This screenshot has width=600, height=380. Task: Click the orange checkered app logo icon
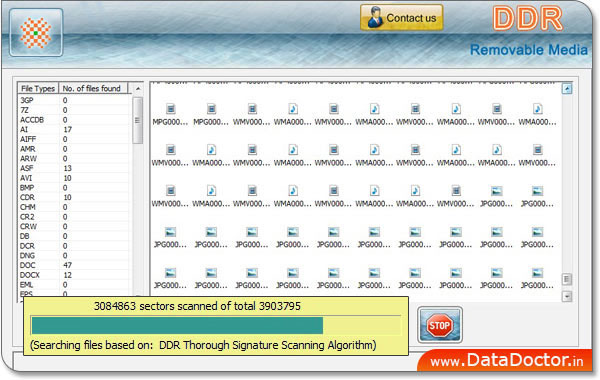click(36, 33)
